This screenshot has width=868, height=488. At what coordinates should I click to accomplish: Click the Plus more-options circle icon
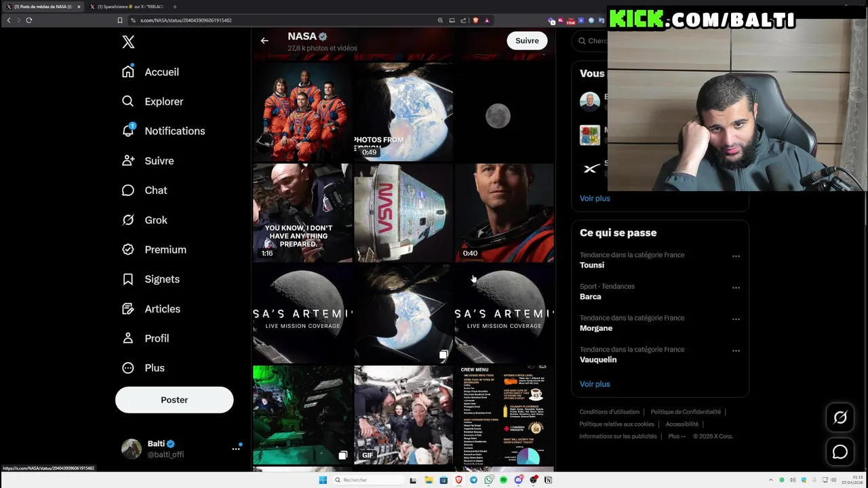tap(128, 368)
